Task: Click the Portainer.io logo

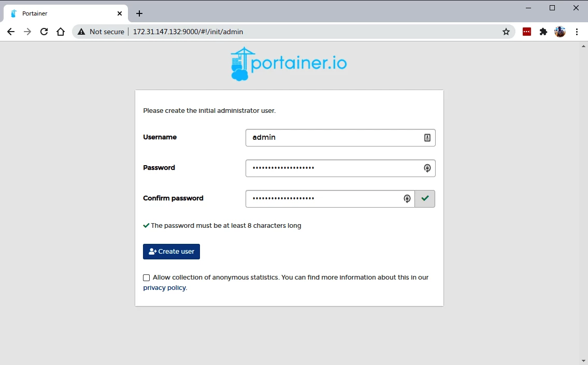Action: point(289,64)
